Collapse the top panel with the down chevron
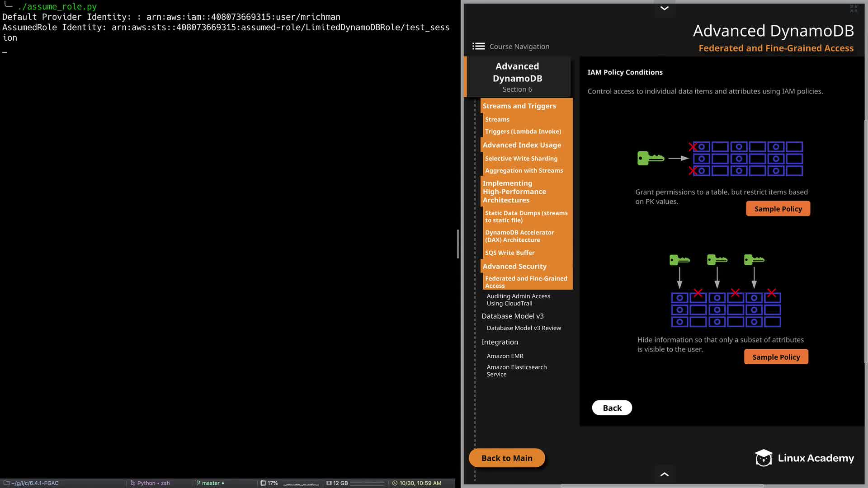The image size is (868, 488). (x=664, y=8)
